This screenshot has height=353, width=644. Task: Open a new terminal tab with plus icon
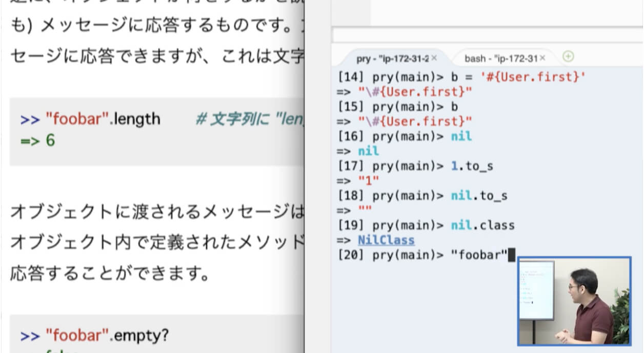568,56
